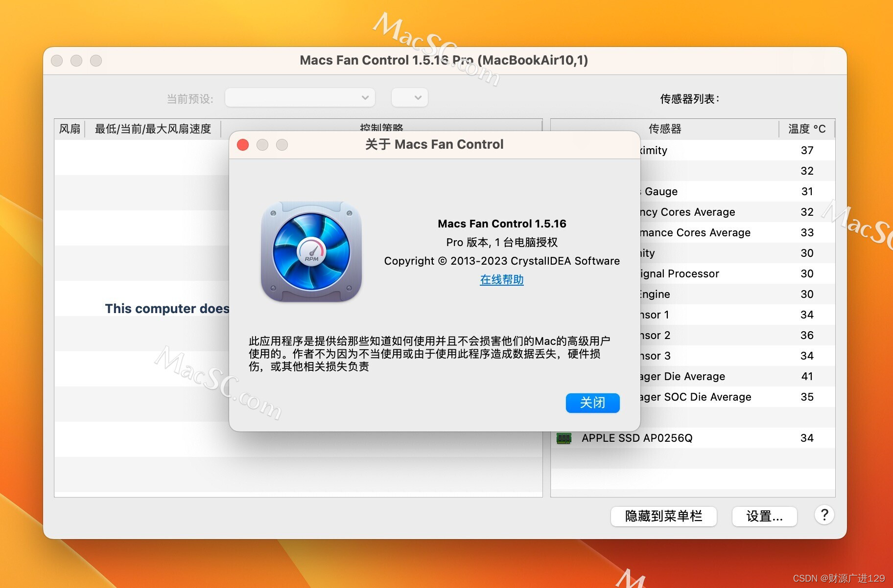893x588 pixels.
Task: Open the small dropdown beside the preset selector
Action: pyautogui.click(x=410, y=97)
